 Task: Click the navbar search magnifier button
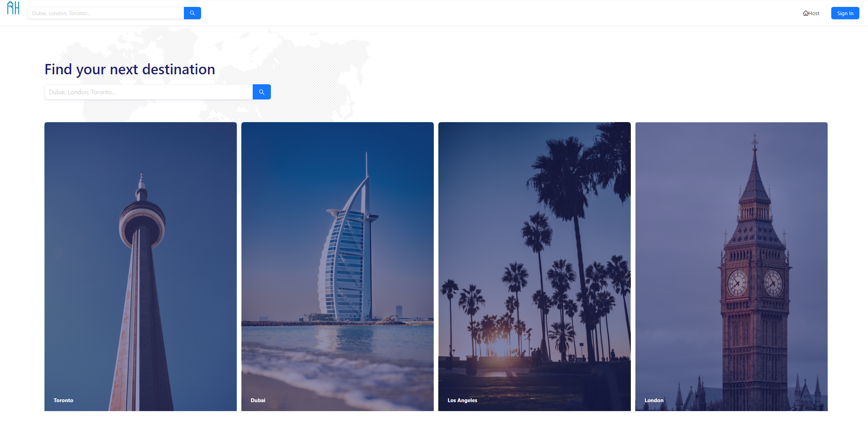pos(193,13)
